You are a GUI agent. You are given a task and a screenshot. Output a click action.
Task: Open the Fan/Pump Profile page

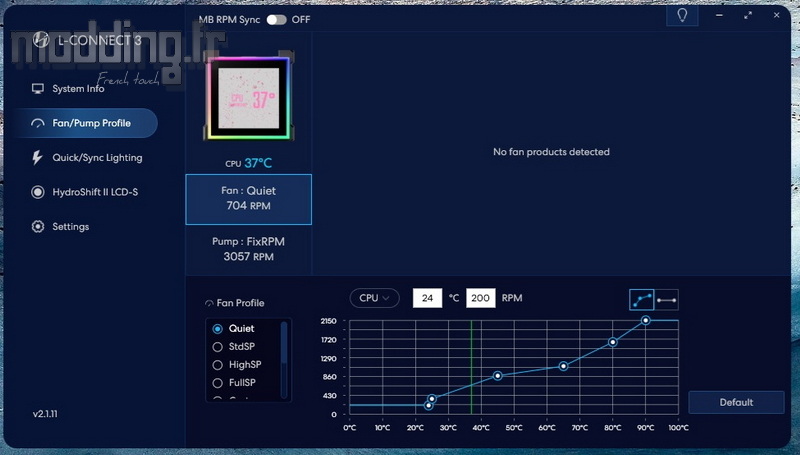click(93, 123)
